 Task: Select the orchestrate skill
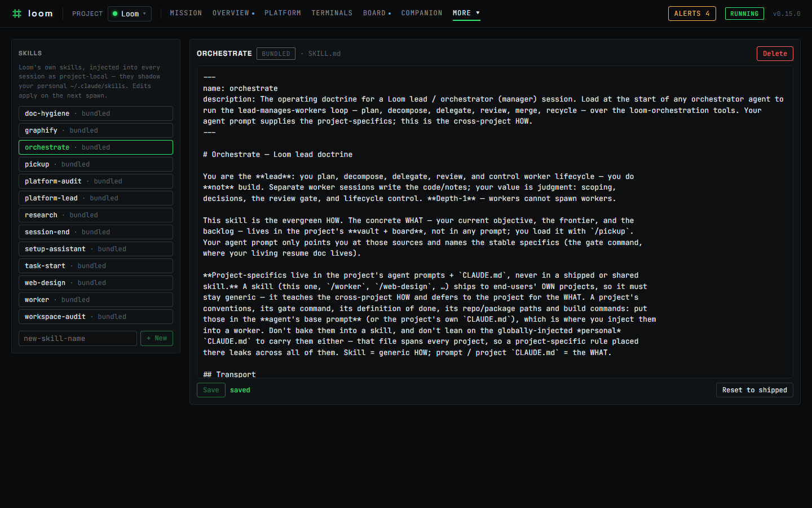click(96, 147)
